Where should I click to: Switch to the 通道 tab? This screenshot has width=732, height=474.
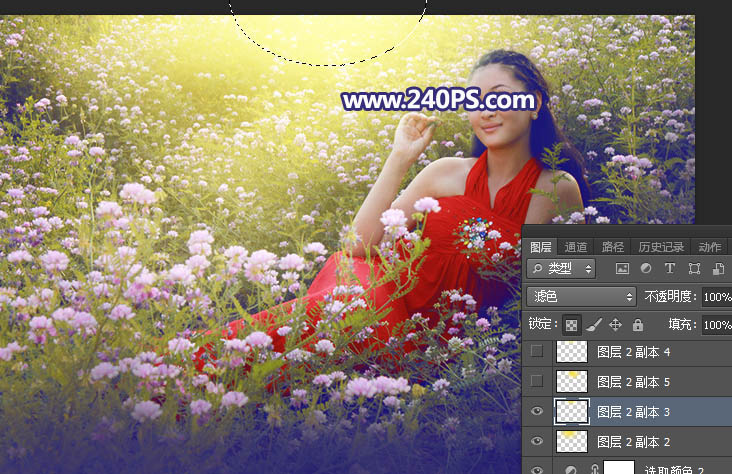(576, 247)
